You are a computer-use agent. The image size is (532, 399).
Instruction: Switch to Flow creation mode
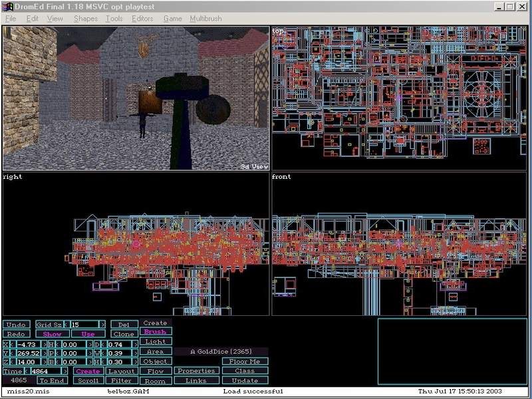156,371
